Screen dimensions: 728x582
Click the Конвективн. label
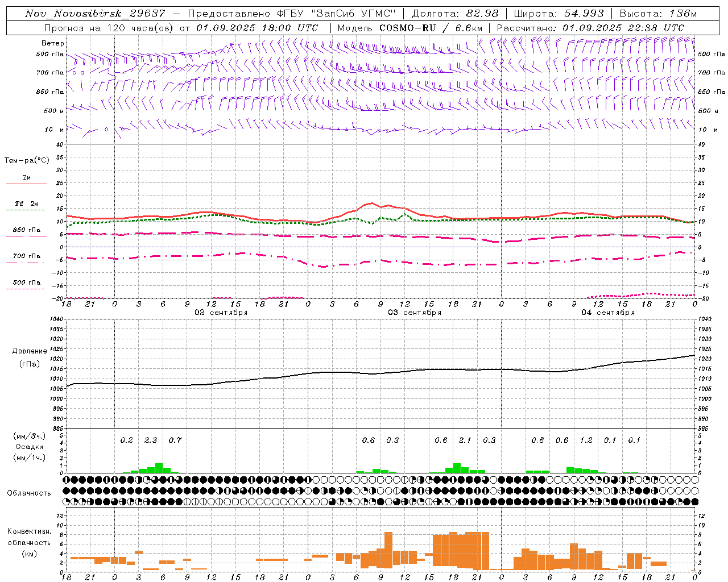coord(29,531)
